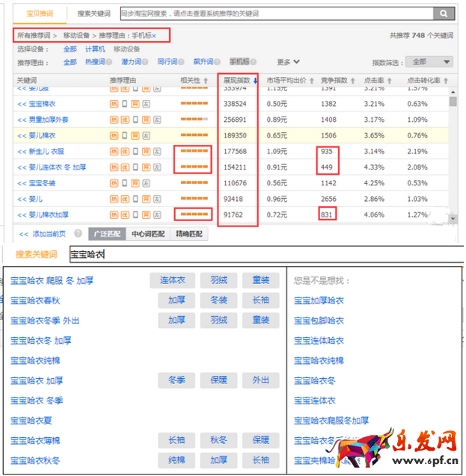Image resolution: width=466 pixels, height=476 pixels.
Task: Click the 优 icon in 婴儿棉衣加厚 row
Action: (x=125, y=214)
